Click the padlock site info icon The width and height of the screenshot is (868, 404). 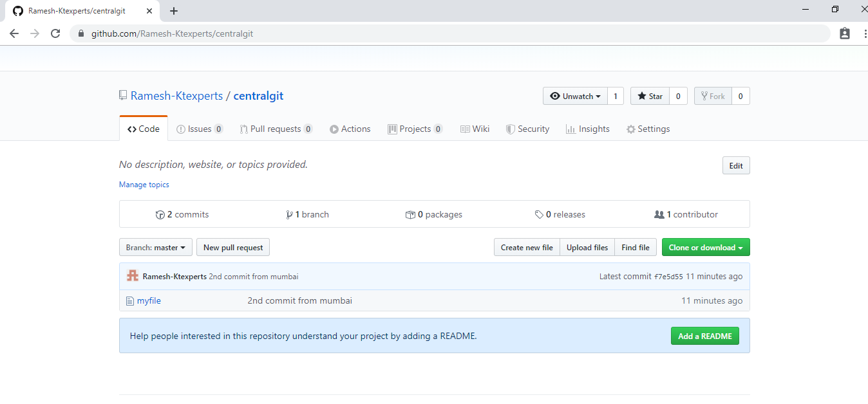(x=81, y=33)
